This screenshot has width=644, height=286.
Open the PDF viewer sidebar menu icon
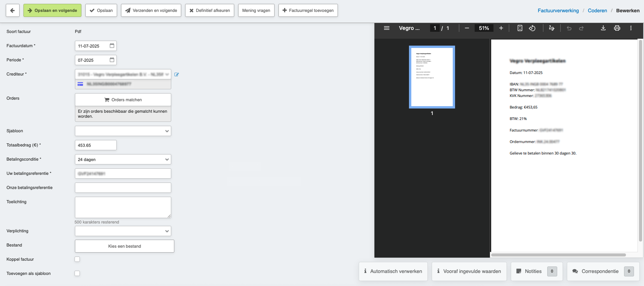387,28
